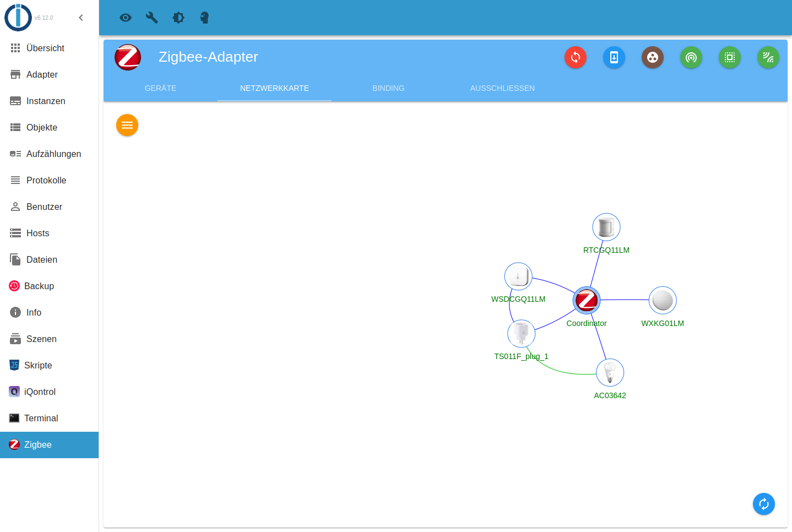Viewport: 792px width, 532px height.
Task: Open Benutzer in the sidebar
Action: (50, 207)
